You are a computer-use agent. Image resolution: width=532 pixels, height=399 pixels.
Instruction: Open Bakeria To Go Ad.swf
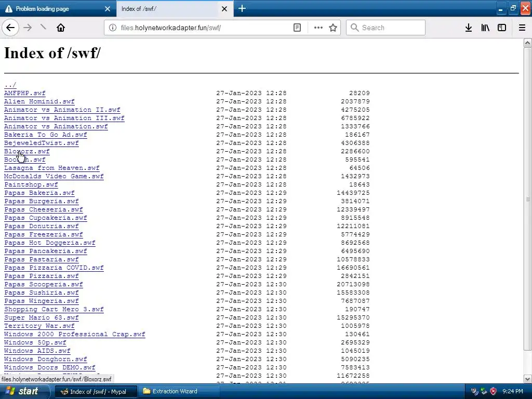(46, 135)
